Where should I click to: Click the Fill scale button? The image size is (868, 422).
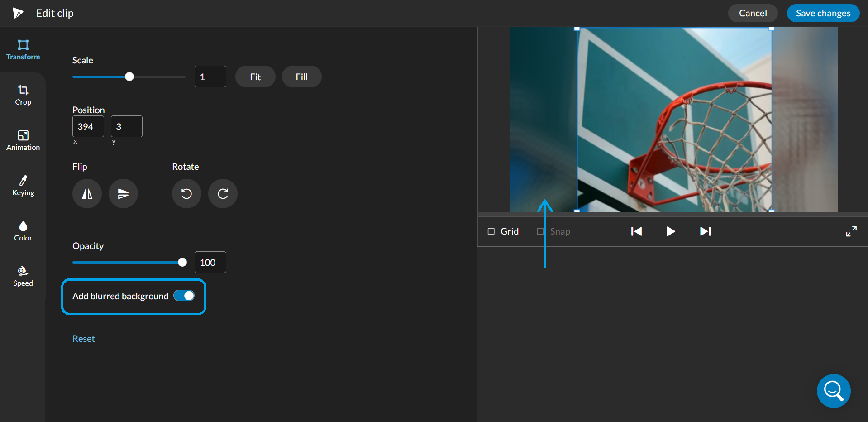click(x=302, y=77)
